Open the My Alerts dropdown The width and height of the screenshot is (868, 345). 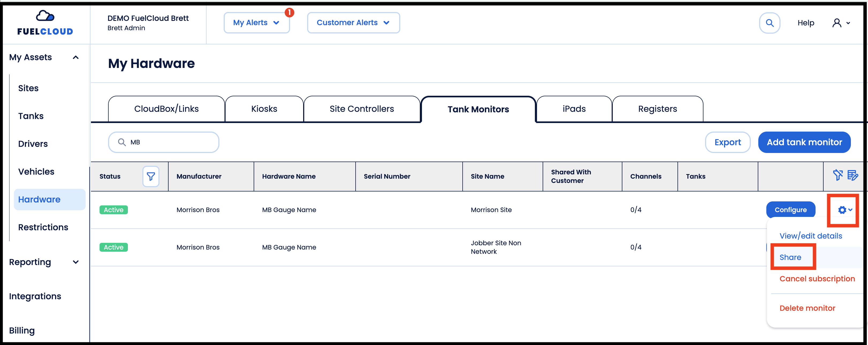tap(257, 22)
